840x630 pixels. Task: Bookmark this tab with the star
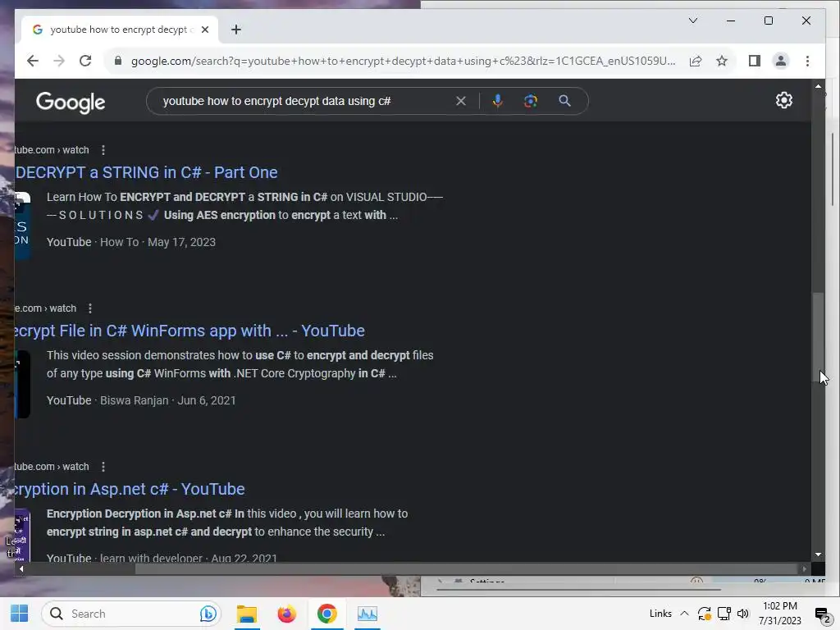[x=722, y=61]
